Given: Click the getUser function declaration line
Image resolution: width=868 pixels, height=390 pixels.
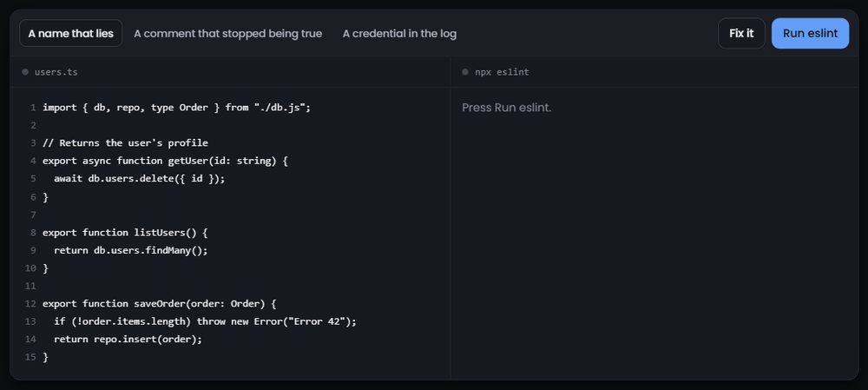Looking at the screenshot, I should point(166,161).
